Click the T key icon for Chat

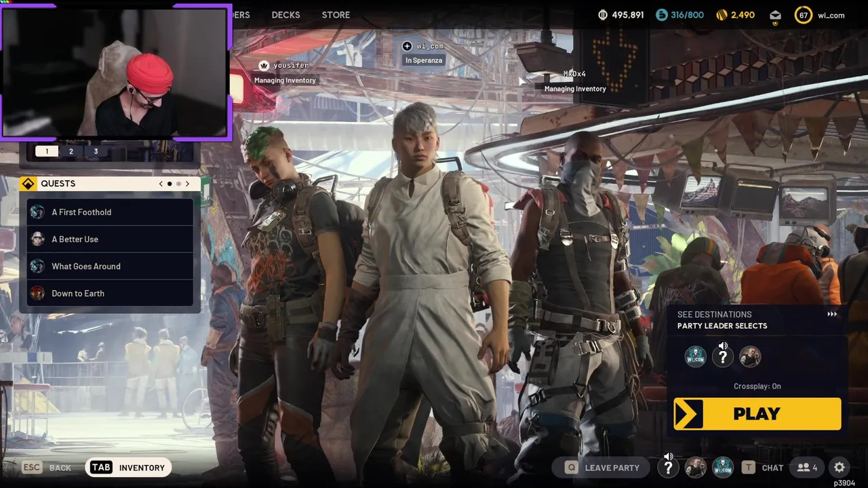coord(748,467)
